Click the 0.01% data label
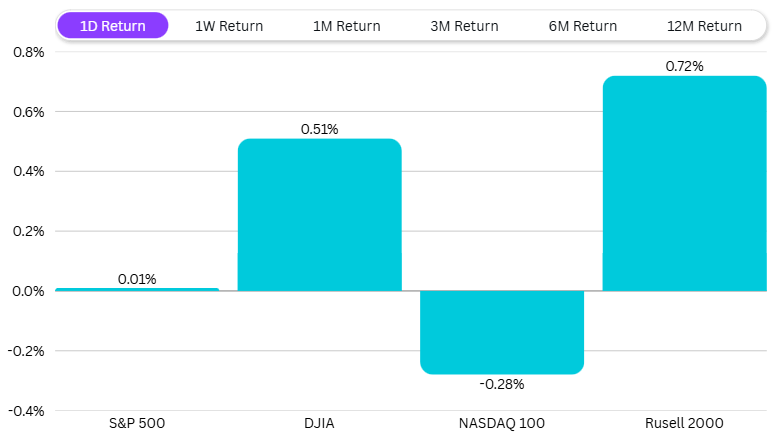This screenshot has height=442, width=773. point(137,279)
